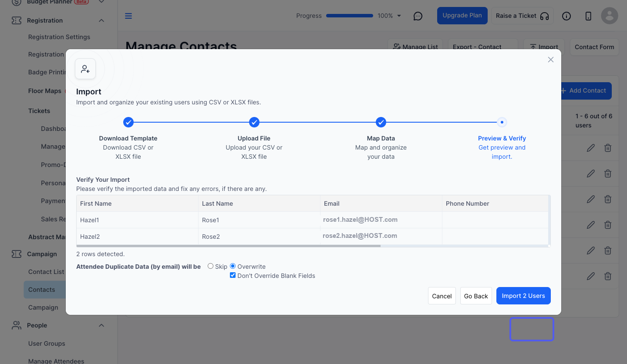627x364 pixels.
Task: Click the Preview & Verify step dot
Action: [x=502, y=122]
